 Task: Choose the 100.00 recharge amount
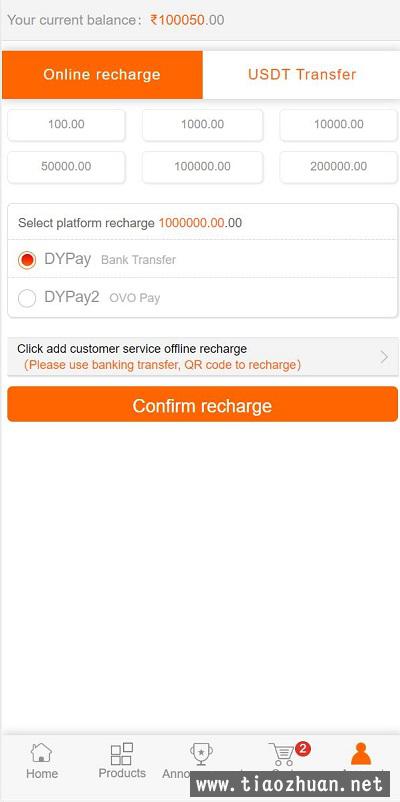click(66, 124)
